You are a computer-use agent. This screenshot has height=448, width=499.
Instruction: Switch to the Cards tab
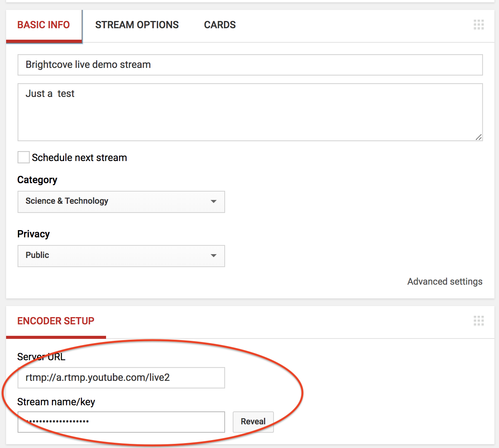(x=220, y=25)
